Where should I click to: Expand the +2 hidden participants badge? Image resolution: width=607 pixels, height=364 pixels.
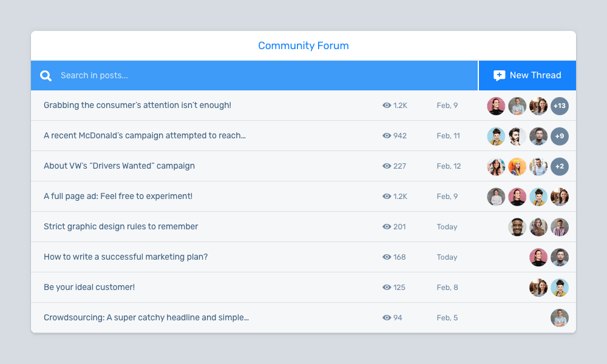click(559, 167)
